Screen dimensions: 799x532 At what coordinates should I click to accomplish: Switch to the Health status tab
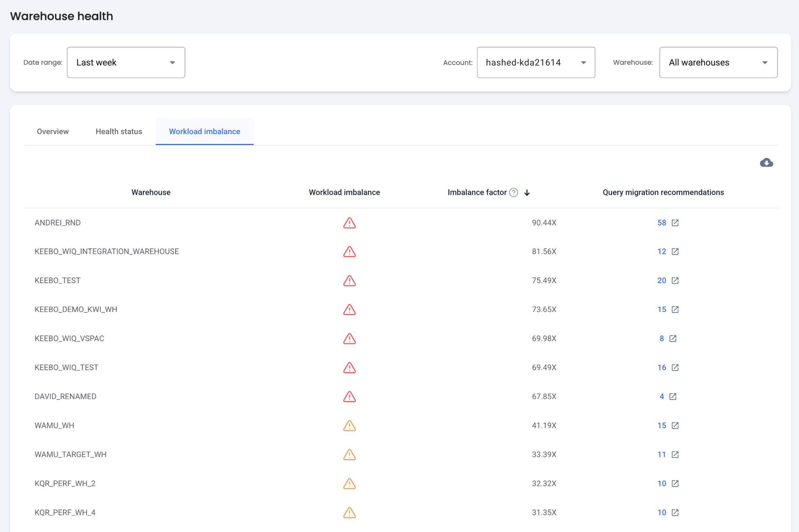119,131
